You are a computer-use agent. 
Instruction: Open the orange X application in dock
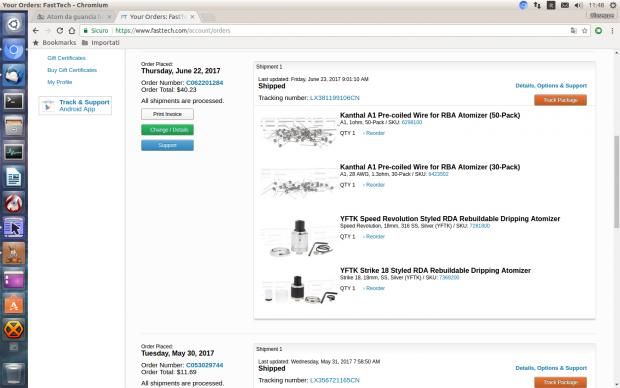click(13, 329)
